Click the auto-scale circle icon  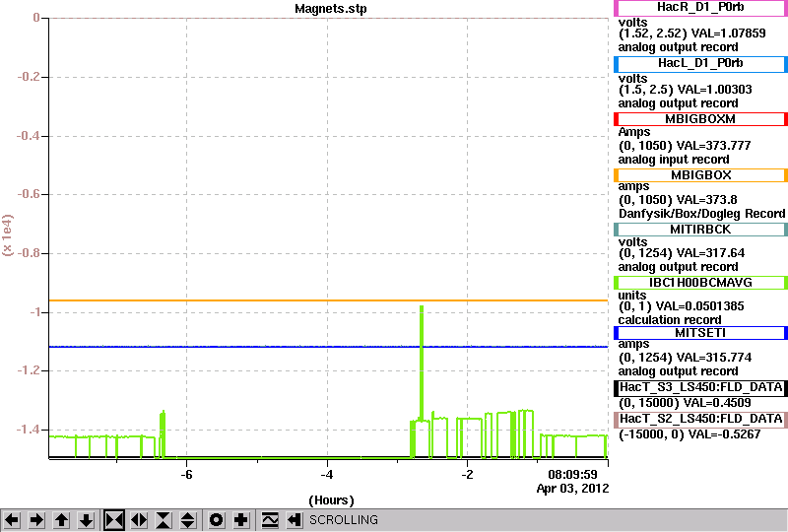pyautogui.click(x=217, y=520)
